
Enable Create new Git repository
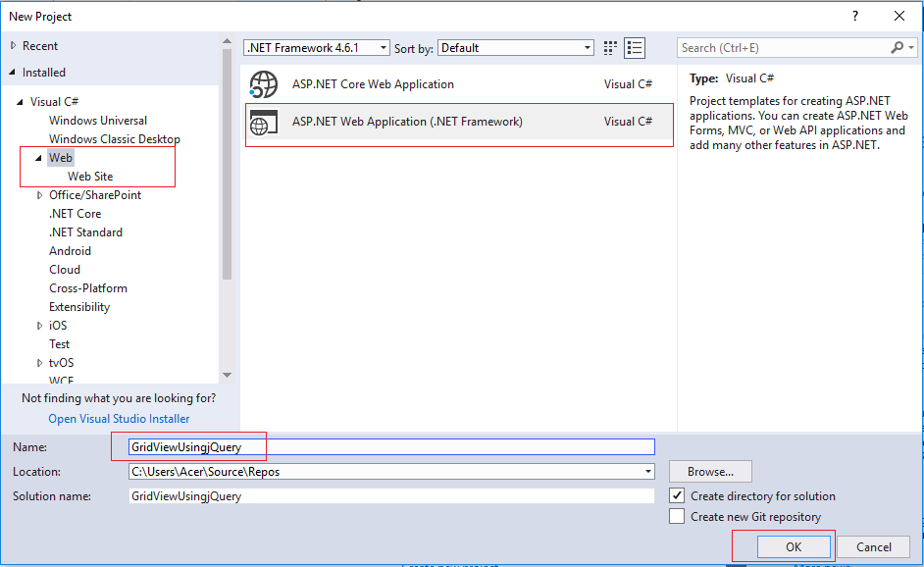pos(675,516)
